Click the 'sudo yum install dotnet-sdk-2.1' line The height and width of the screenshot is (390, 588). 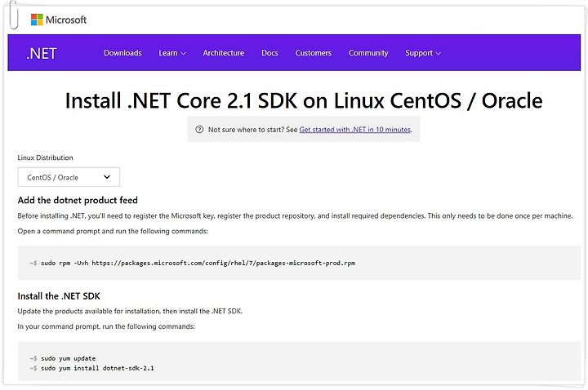(x=97, y=368)
